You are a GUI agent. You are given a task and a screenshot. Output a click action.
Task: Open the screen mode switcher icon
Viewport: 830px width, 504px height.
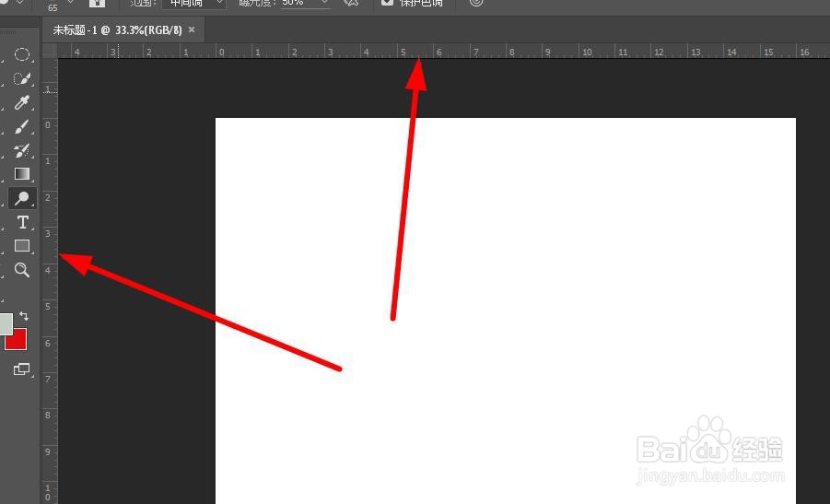coord(21,369)
